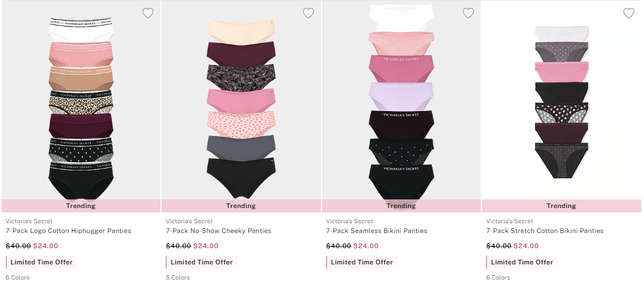Open 7-Pack No-Show Cheeky Panties link

click(218, 231)
